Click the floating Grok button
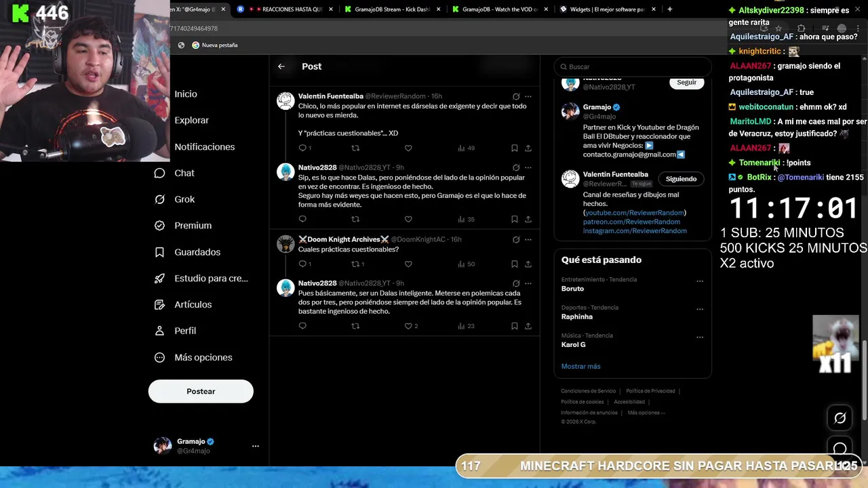 coord(840,418)
